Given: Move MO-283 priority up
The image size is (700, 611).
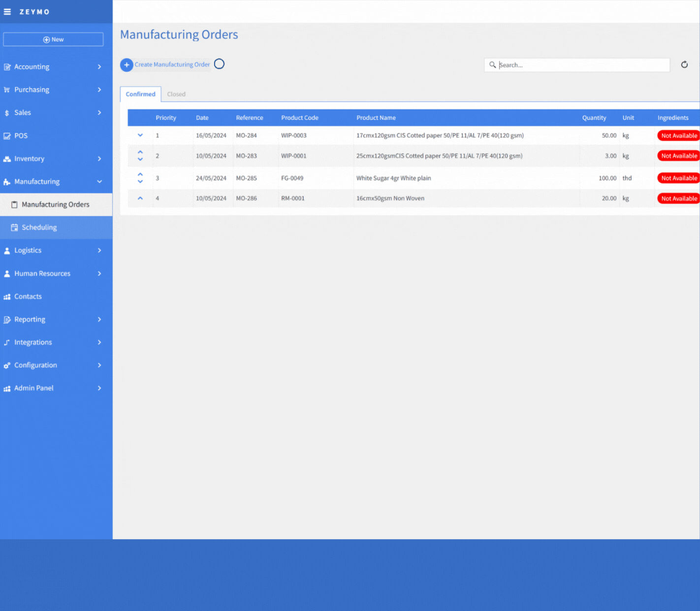Looking at the screenshot, I should pos(140,152).
